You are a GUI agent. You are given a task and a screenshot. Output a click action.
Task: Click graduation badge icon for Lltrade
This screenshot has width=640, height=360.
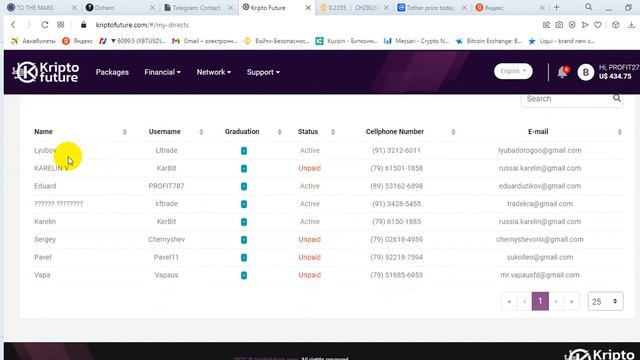click(244, 151)
